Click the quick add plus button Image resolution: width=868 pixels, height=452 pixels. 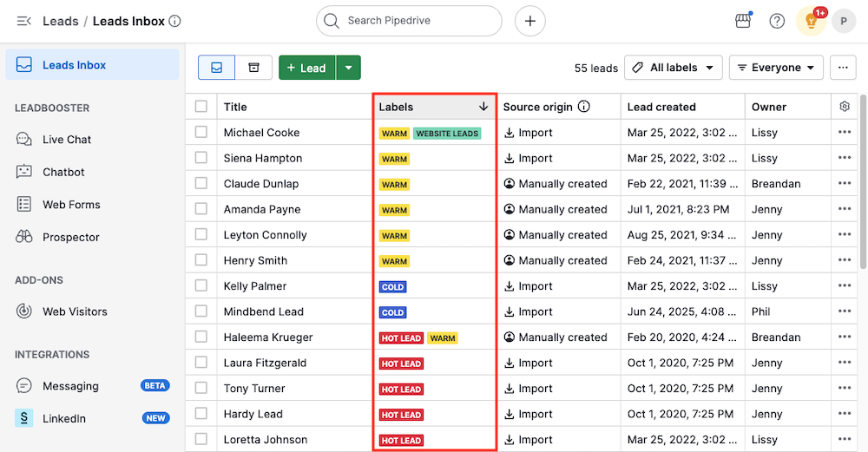530,21
